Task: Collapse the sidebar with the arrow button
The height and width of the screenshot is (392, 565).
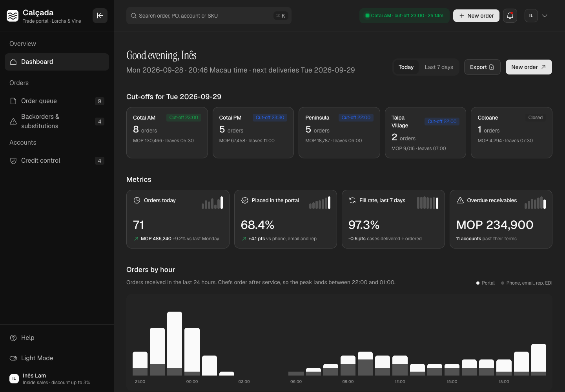Action: tap(100, 16)
